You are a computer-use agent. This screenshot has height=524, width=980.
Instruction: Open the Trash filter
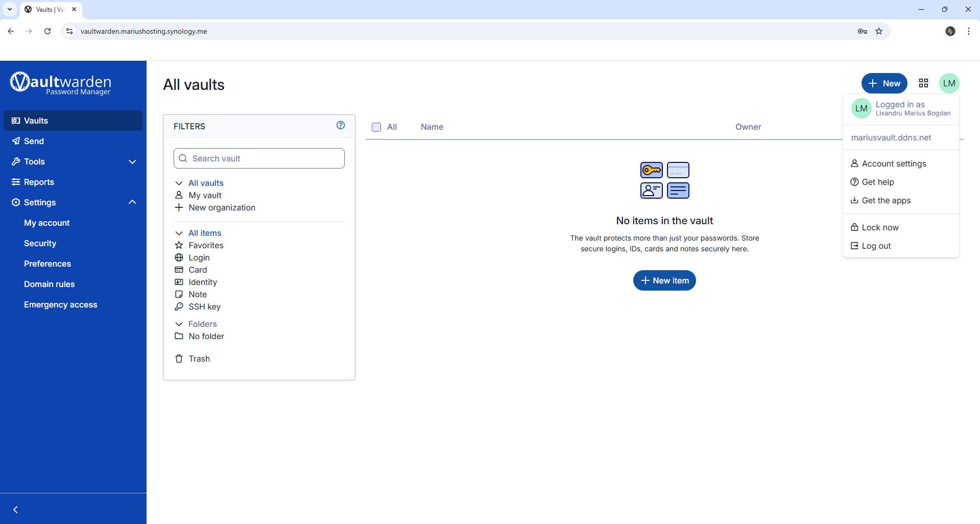199,359
